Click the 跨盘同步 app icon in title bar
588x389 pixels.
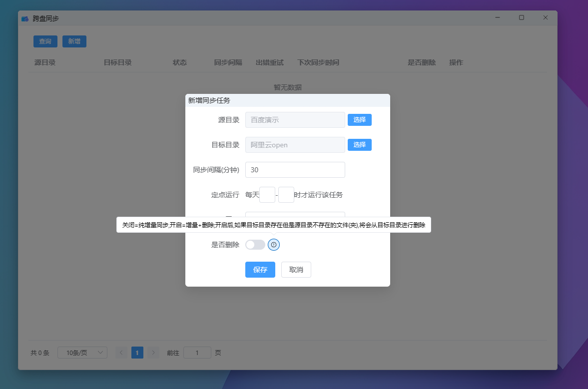[25, 18]
